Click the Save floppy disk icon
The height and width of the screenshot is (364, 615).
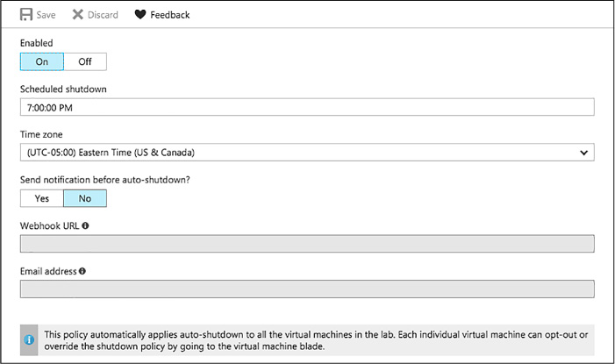(x=26, y=15)
